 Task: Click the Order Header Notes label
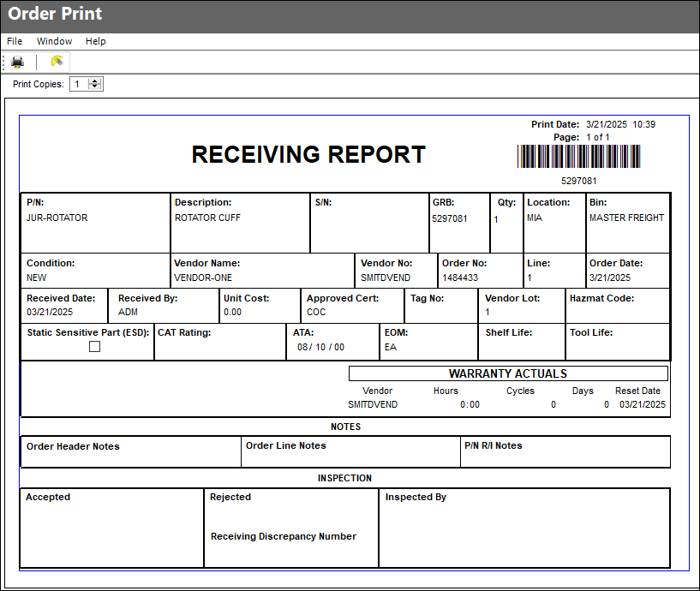click(73, 446)
